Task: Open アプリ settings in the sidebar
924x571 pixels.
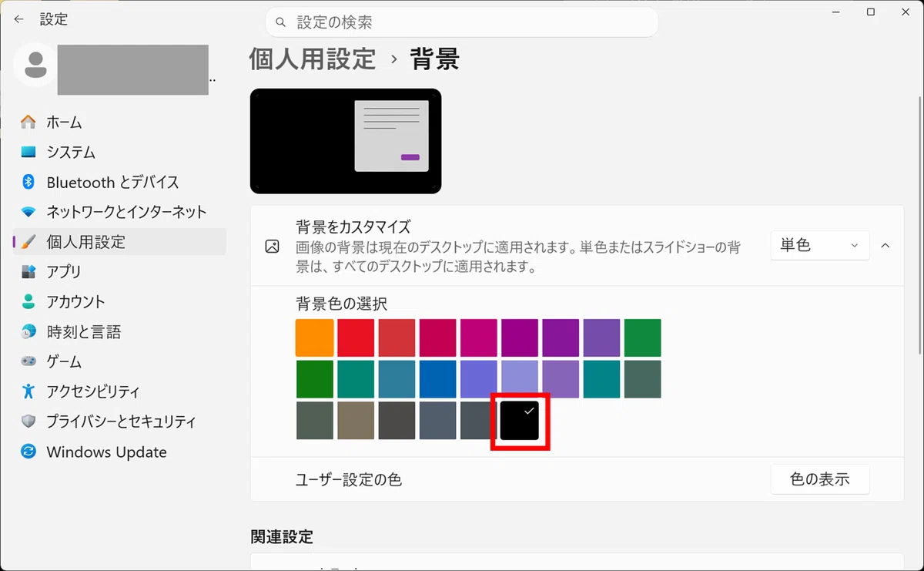Action: (119, 271)
